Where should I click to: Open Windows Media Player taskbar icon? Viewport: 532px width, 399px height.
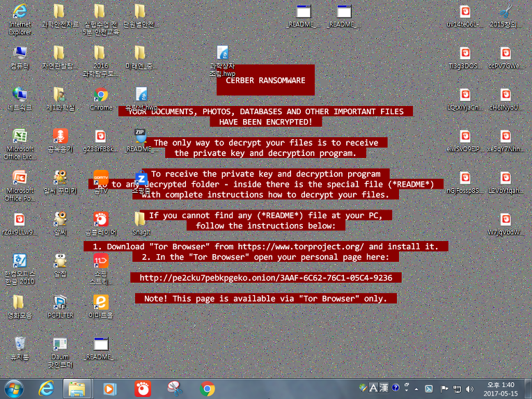[109, 389]
